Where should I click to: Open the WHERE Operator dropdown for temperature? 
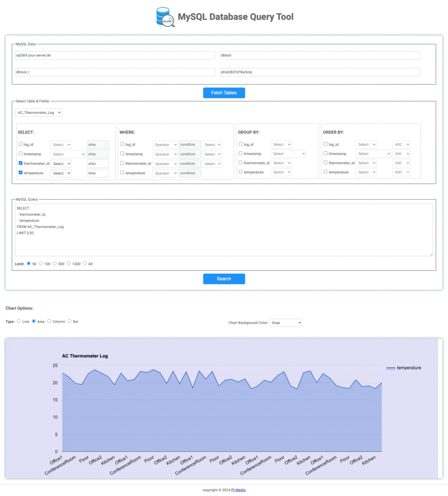[x=165, y=173]
